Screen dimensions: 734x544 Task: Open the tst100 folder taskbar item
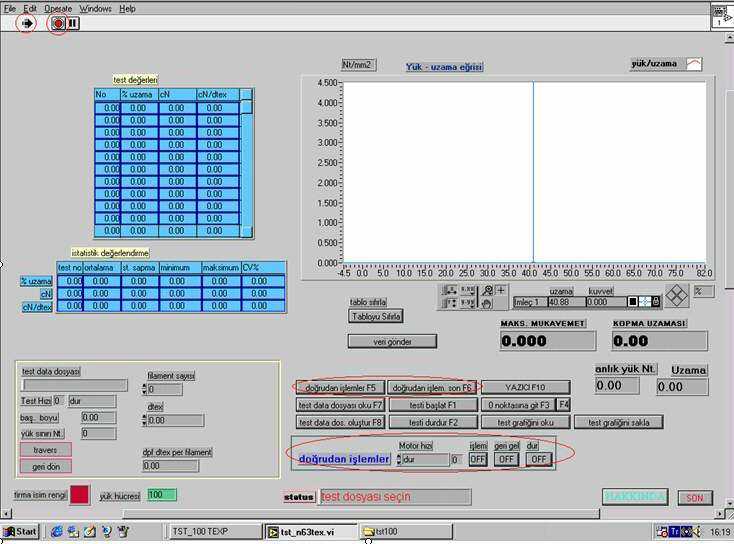406,531
